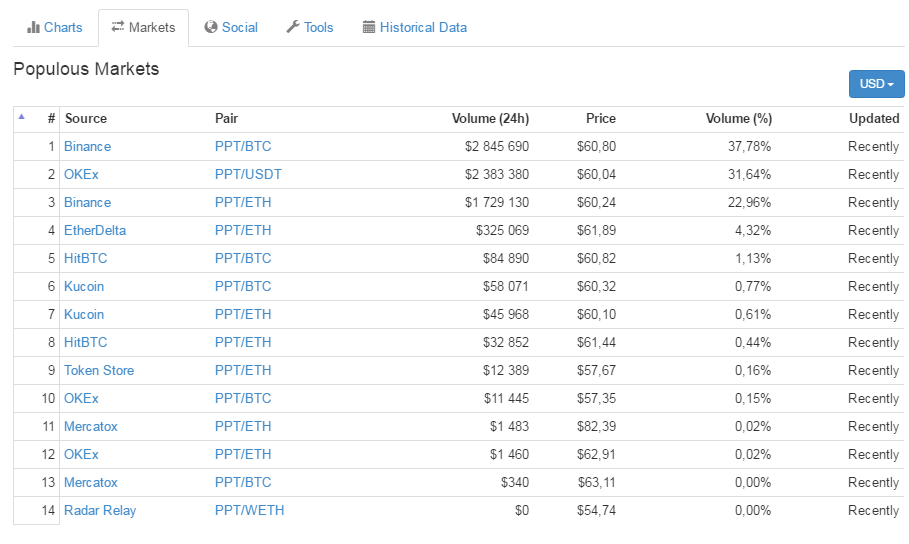Viewport: 909px width, 544px height.
Task: Click the wrench icon beside Tools
Action: (293, 27)
